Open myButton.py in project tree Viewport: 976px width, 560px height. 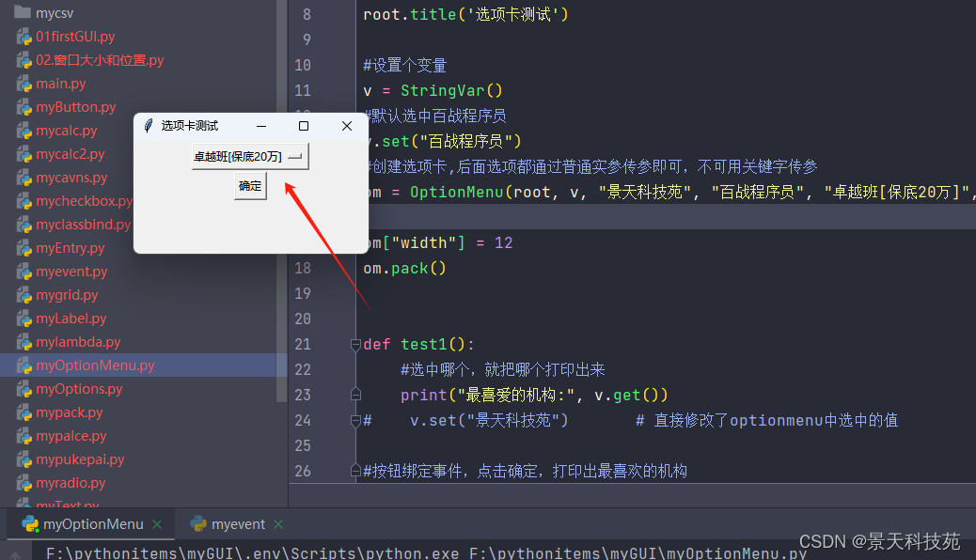(x=76, y=107)
